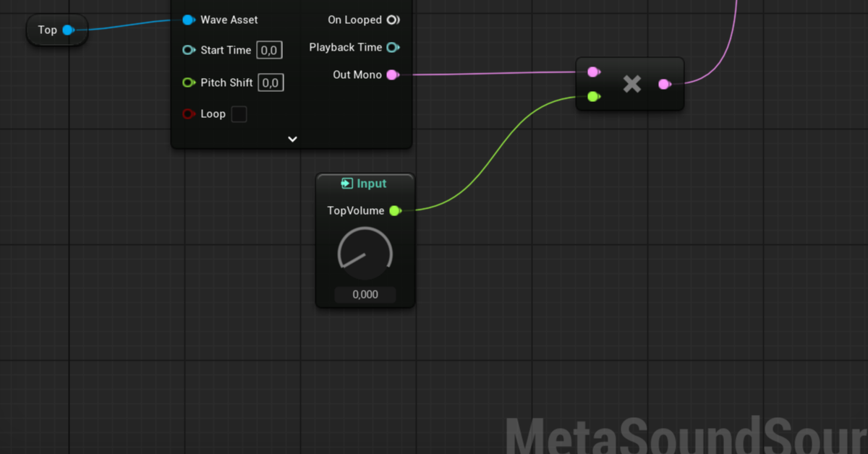Click the Pitch Shift value field
868x454 pixels.
271,82
